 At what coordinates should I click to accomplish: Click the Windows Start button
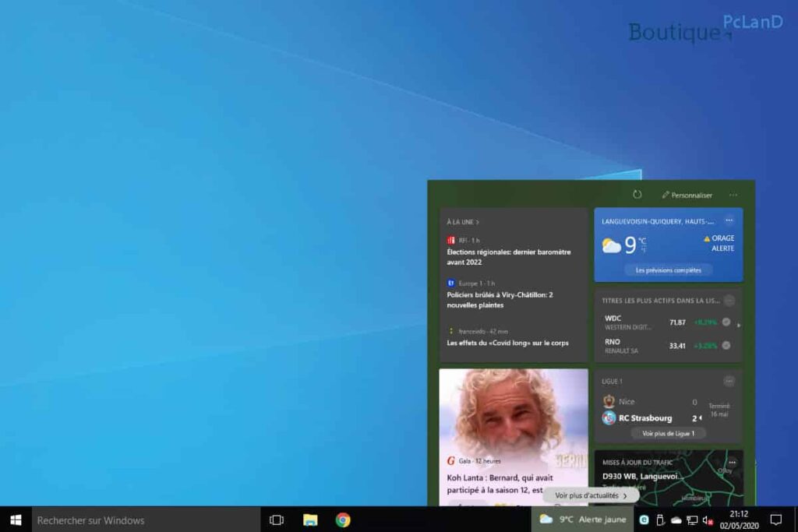(x=16, y=520)
